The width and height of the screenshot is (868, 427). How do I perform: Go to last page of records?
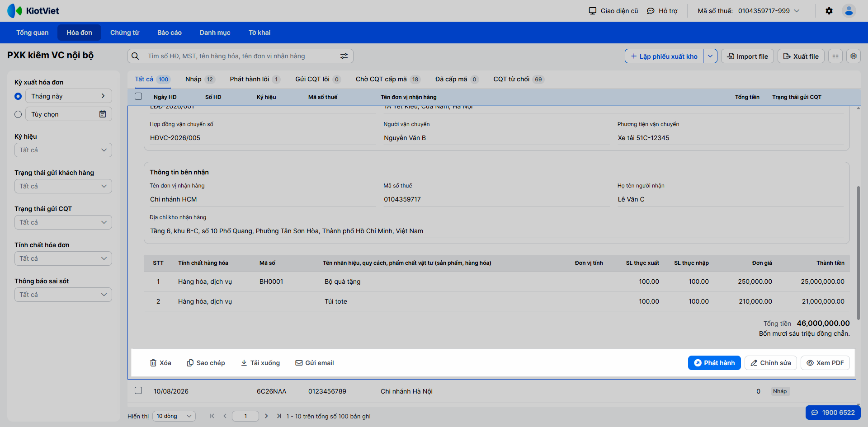coord(279,416)
